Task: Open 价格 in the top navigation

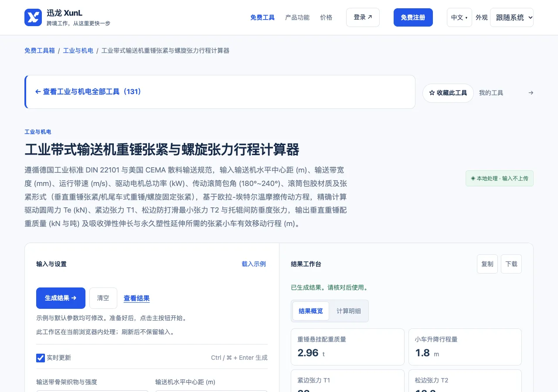Action: pyautogui.click(x=326, y=17)
